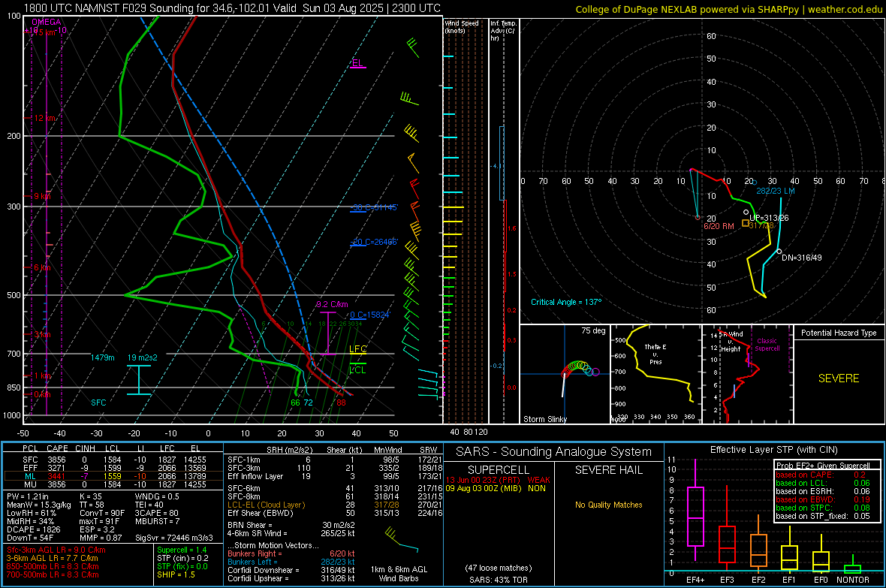
Task: Select the 13 Jun 00 23Z (PRT) WEAK analog
Action: pyautogui.click(x=498, y=480)
